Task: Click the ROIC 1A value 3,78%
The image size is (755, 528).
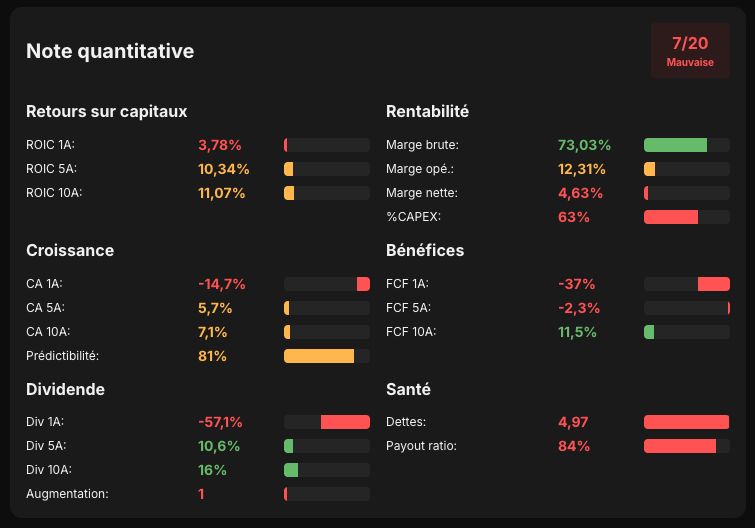Action: 220,145
